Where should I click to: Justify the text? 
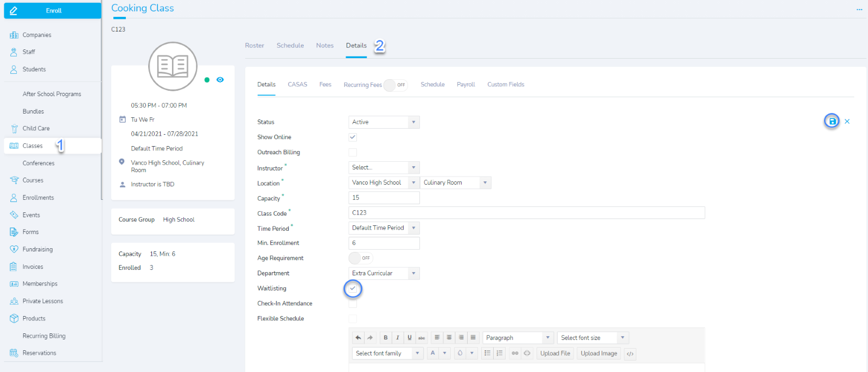(x=473, y=338)
